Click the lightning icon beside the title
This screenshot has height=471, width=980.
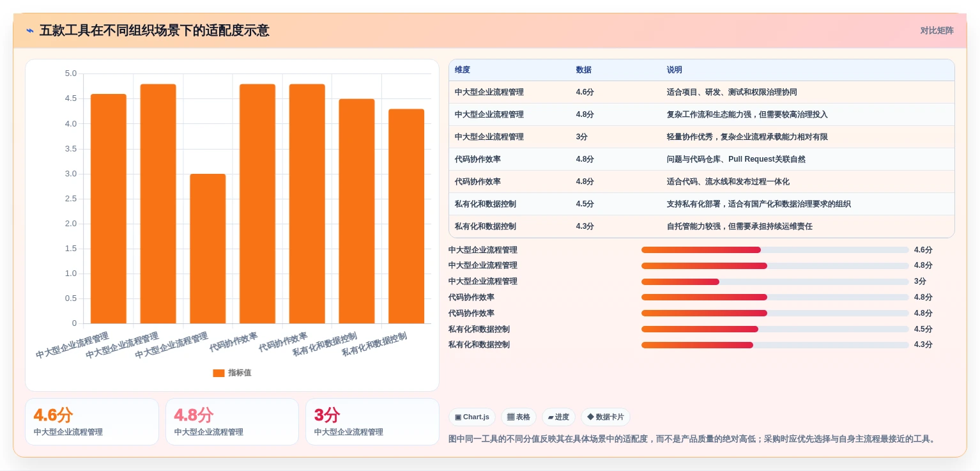pos(30,31)
